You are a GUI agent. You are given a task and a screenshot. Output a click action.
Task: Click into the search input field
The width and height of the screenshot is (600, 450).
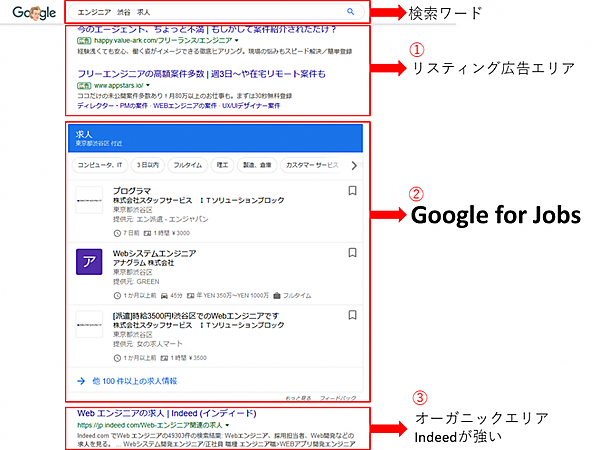tap(214, 12)
